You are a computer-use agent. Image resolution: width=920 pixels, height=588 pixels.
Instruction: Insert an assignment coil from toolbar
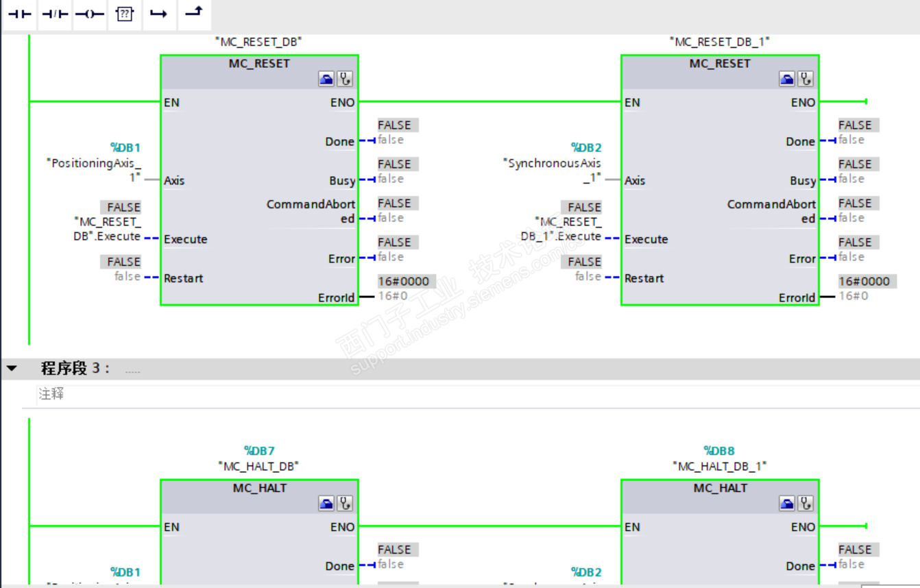click(90, 14)
